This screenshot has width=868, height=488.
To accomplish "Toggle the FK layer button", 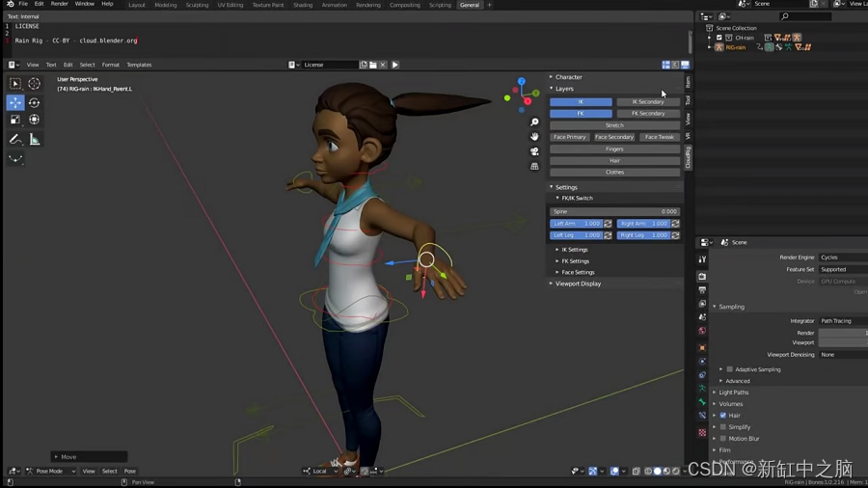I will click(x=581, y=114).
